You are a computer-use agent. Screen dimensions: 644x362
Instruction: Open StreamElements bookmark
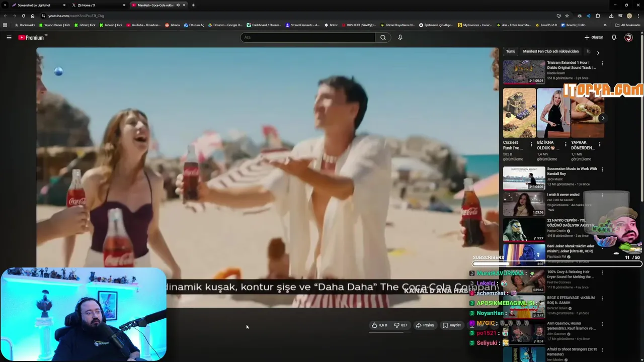coord(302,25)
